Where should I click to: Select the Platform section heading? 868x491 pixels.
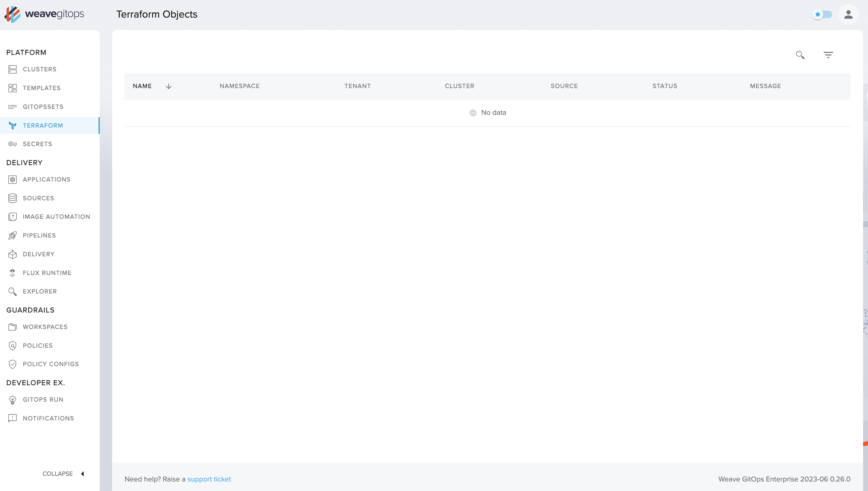pyautogui.click(x=26, y=53)
